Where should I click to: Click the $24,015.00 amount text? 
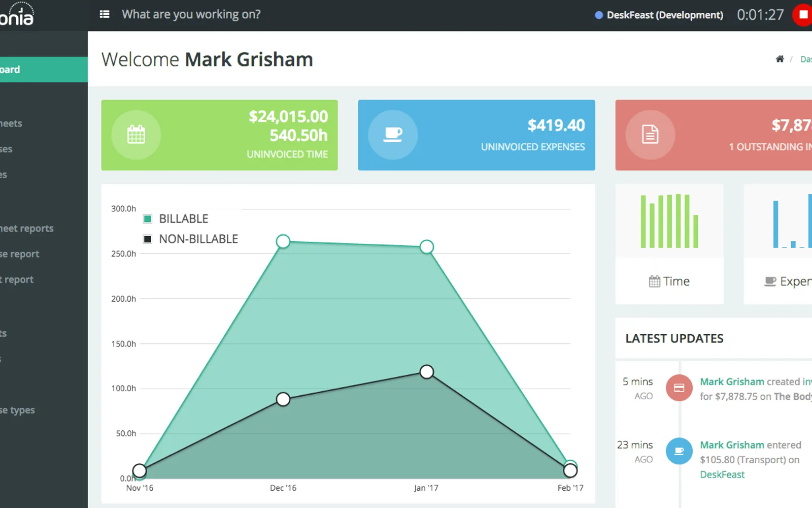tap(288, 116)
